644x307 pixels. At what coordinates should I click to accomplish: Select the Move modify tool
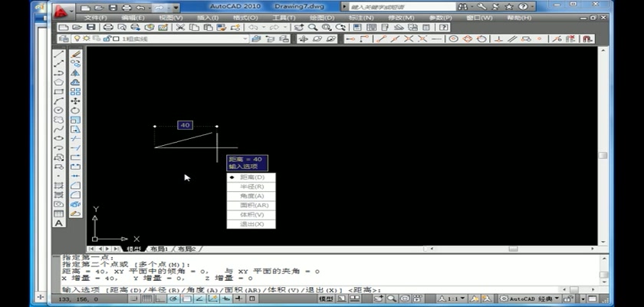click(75, 101)
